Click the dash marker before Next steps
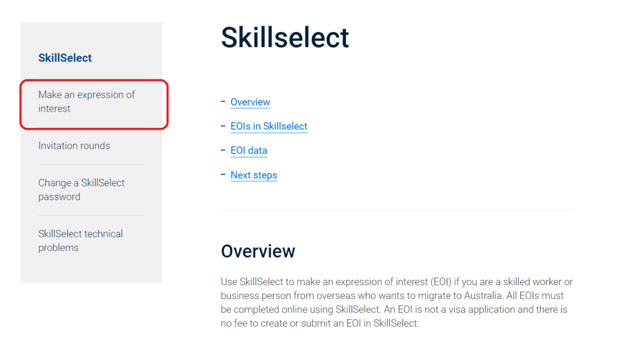The image size is (644, 340). coord(223,174)
